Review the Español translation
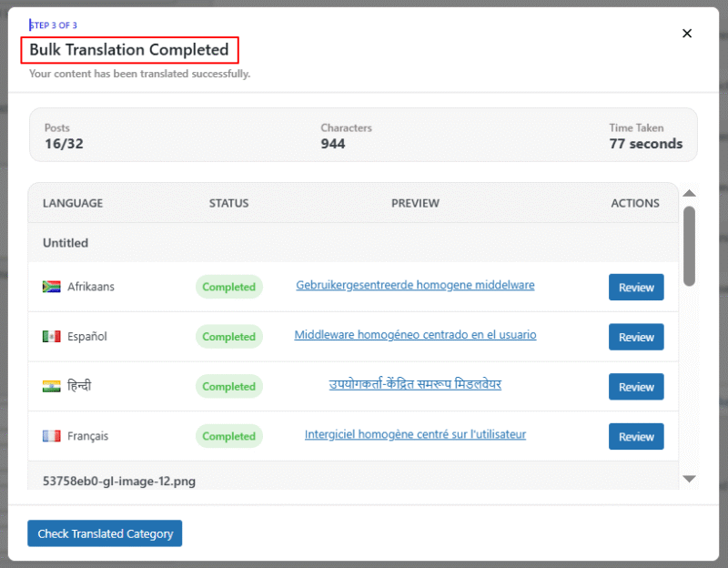Image resolution: width=728 pixels, height=568 pixels. pos(636,336)
